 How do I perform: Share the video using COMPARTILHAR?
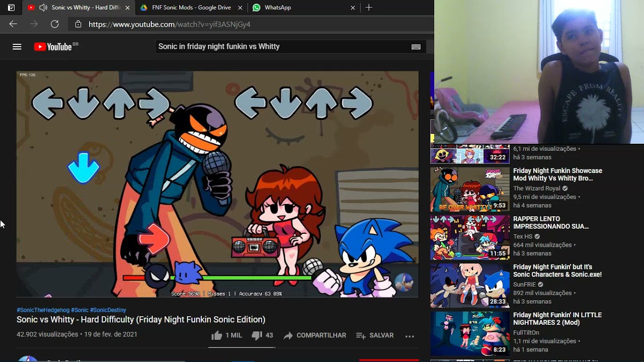click(314, 335)
